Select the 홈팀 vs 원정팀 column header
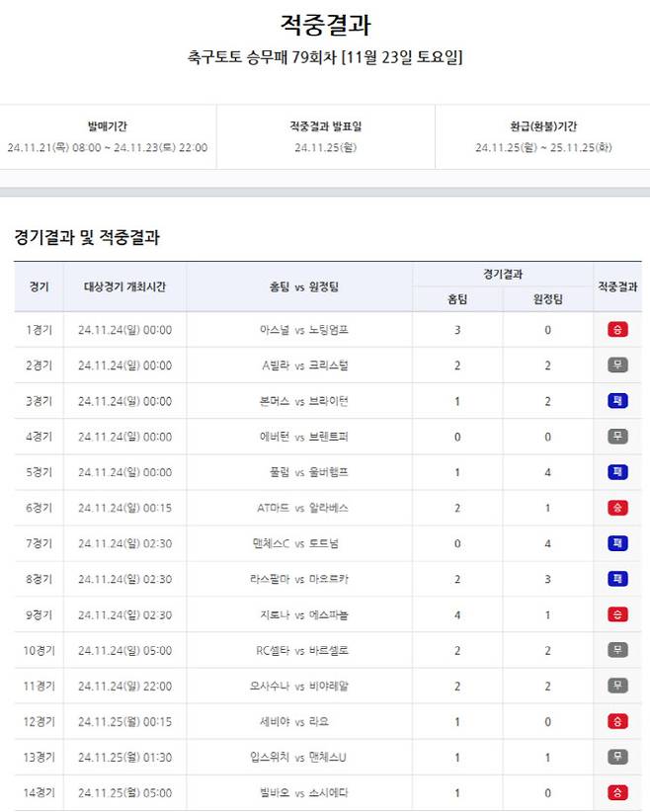The height and width of the screenshot is (812, 650). pyautogui.click(x=298, y=286)
